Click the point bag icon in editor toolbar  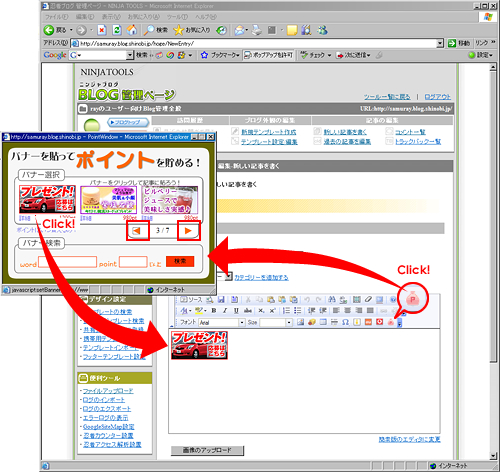(391, 322)
